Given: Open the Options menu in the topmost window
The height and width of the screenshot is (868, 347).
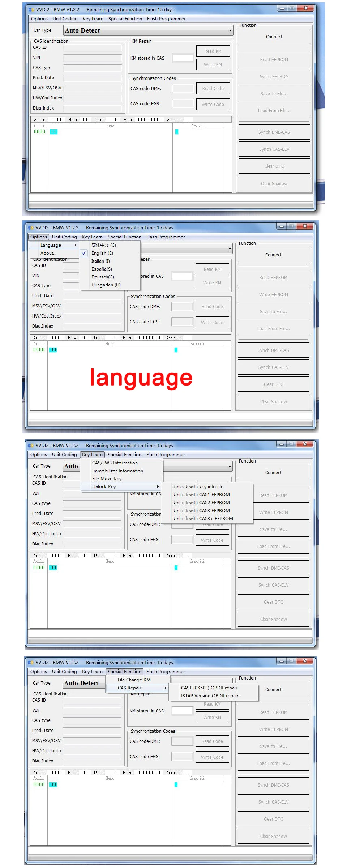Looking at the screenshot, I should pos(39,19).
